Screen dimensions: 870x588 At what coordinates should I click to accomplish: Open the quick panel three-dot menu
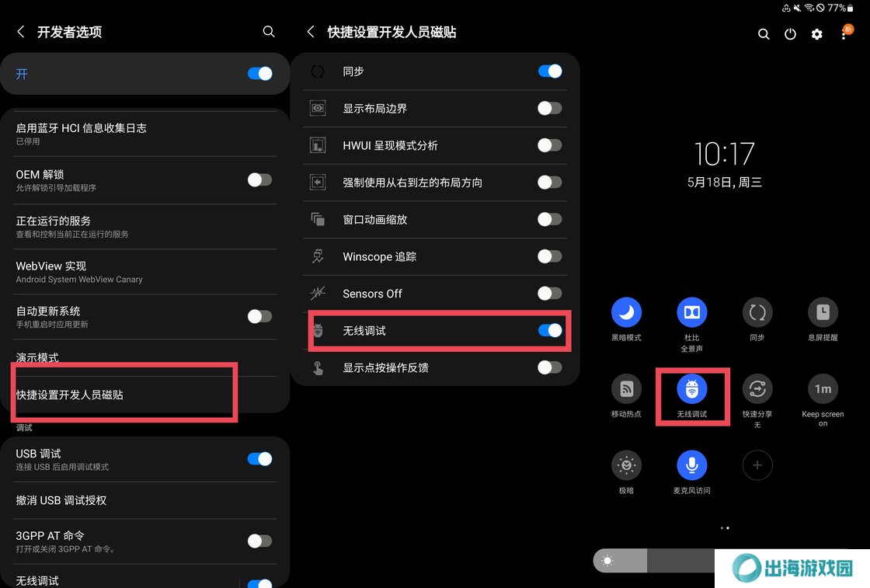point(844,34)
